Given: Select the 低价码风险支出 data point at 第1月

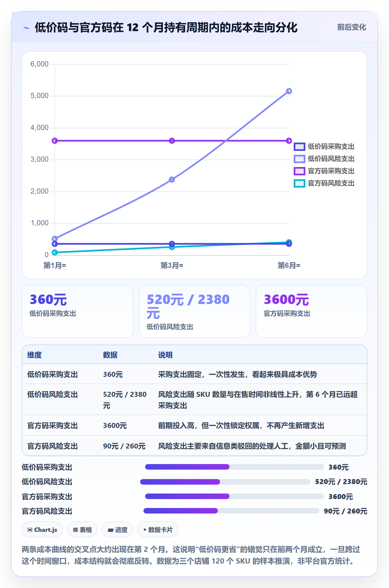Looking at the screenshot, I should point(55,239).
